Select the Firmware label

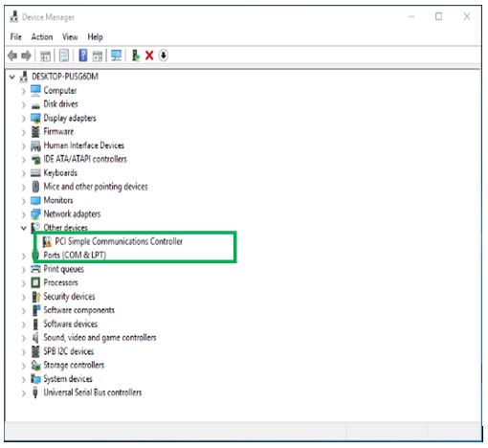tap(58, 132)
